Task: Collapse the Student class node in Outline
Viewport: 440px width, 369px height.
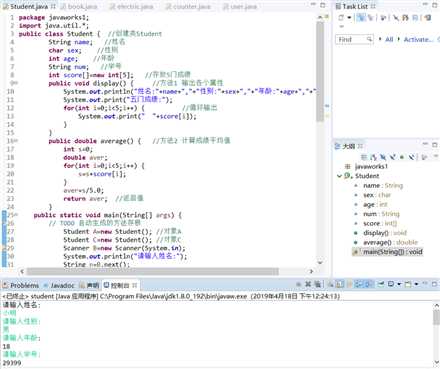Action: (x=339, y=176)
